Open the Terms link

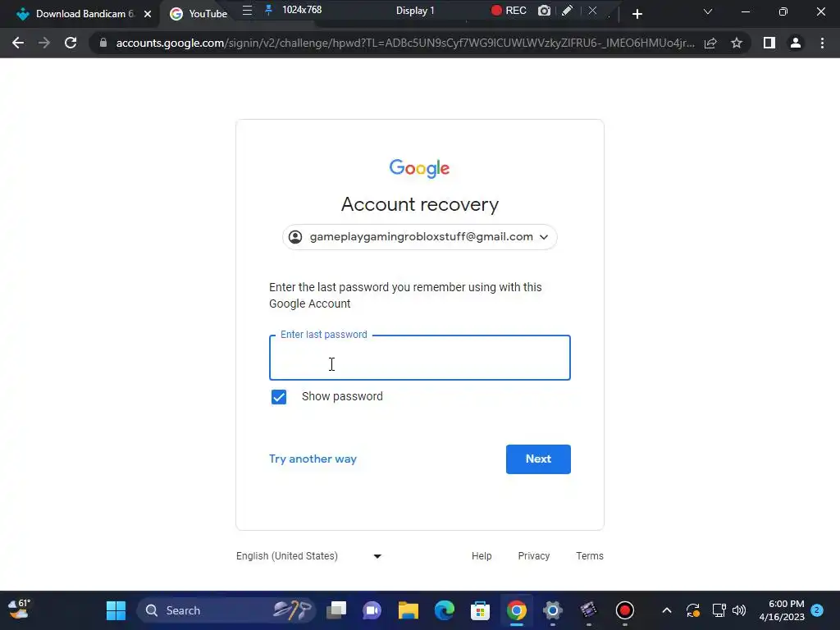pyautogui.click(x=590, y=556)
